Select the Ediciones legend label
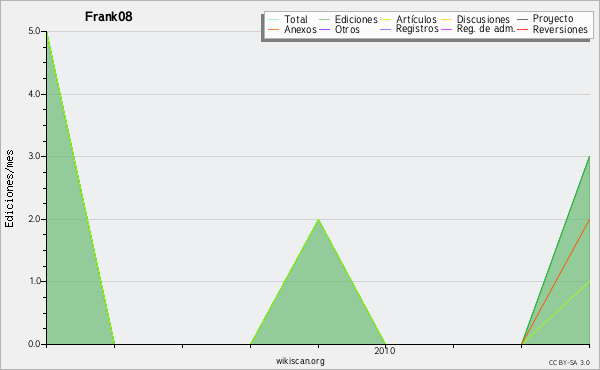The width and height of the screenshot is (600, 370). [356, 20]
